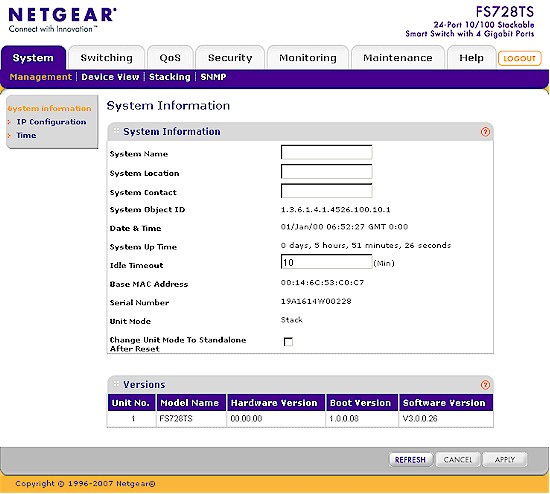The width and height of the screenshot is (550, 494).
Task: Open the Device View submenu
Action: pyautogui.click(x=110, y=77)
